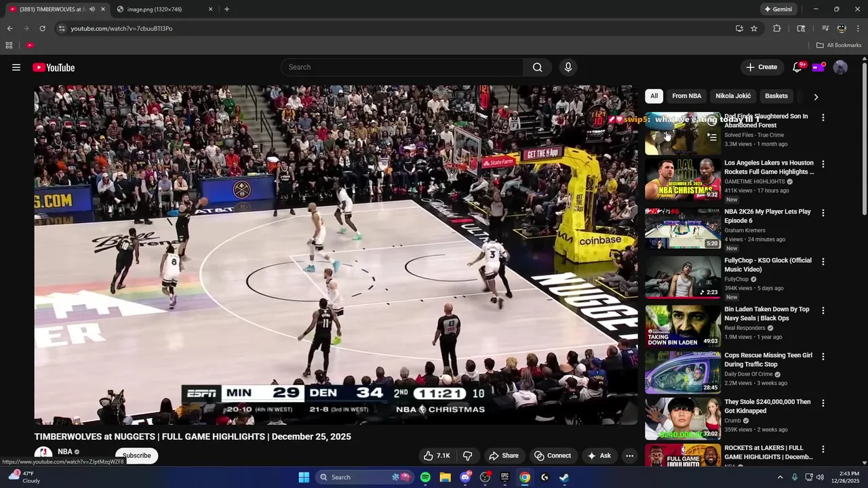Mute the YouTube tab audio icon
This screenshot has height=488, width=868.
click(x=92, y=9)
